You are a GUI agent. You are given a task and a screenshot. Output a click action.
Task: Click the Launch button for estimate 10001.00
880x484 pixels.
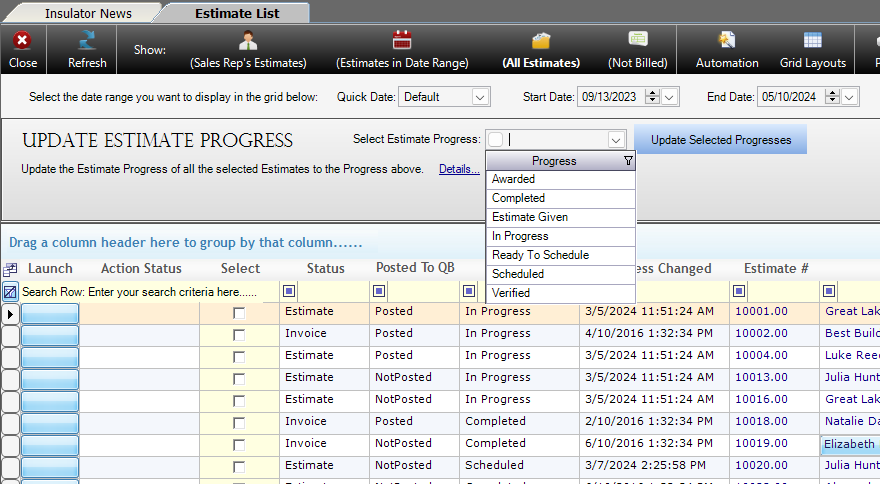pos(50,314)
